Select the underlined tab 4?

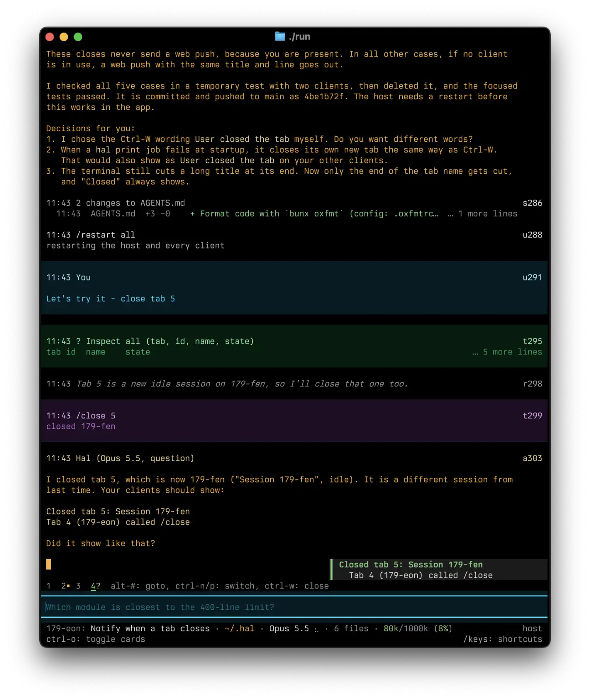(x=95, y=586)
